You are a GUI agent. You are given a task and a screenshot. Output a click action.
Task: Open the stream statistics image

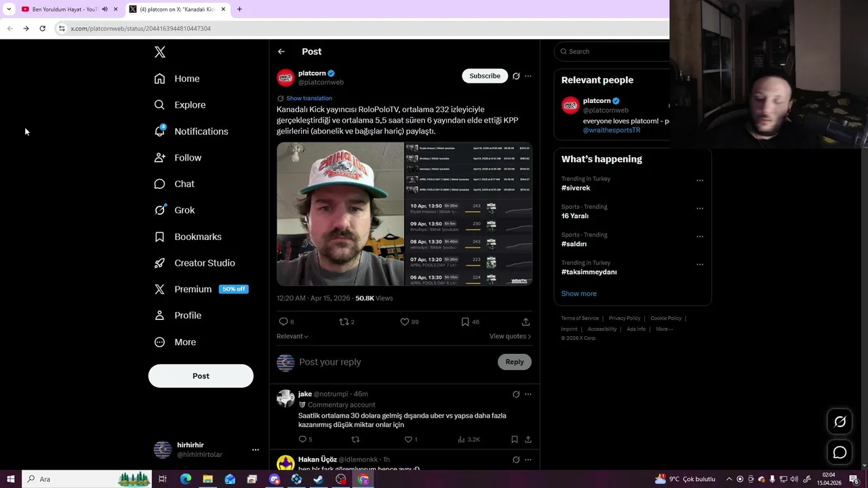(x=469, y=214)
